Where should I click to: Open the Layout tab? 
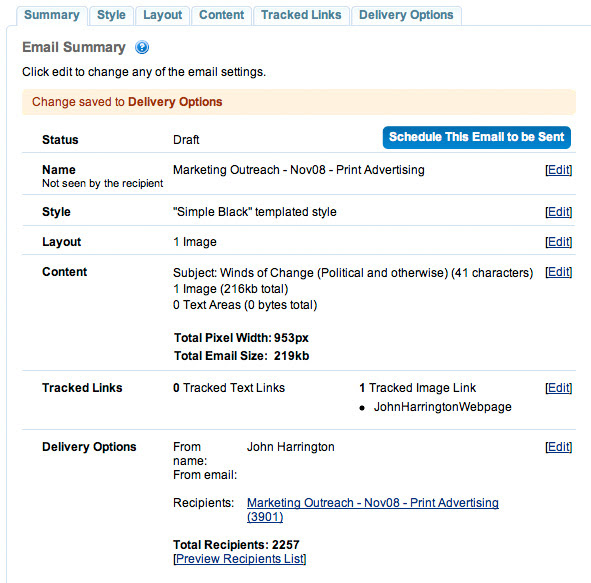(162, 15)
